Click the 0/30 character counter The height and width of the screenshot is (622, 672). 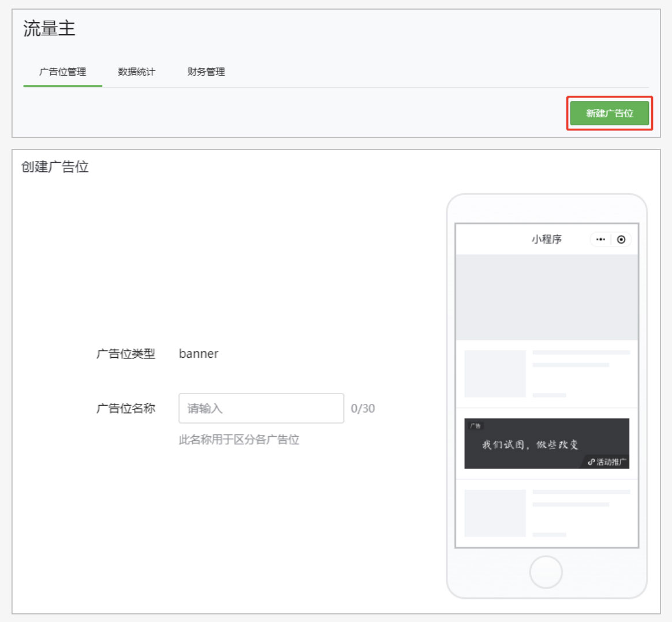pyautogui.click(x=363, y=409)
